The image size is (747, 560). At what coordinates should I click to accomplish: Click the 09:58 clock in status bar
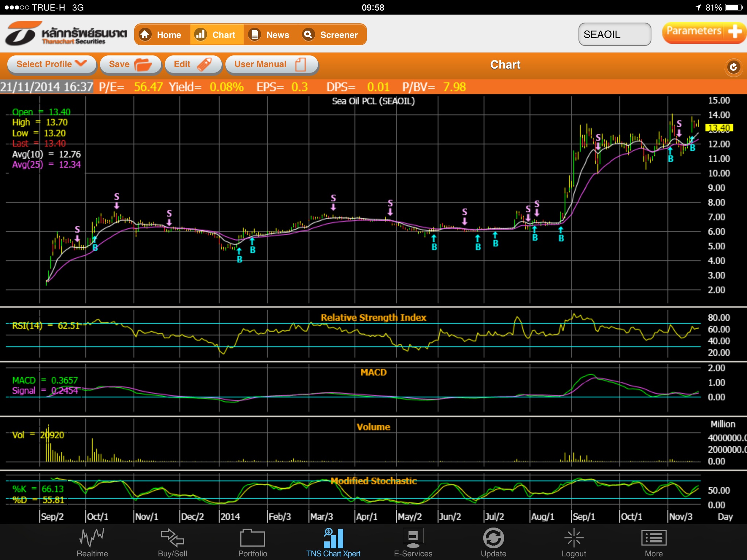[373, 7]
